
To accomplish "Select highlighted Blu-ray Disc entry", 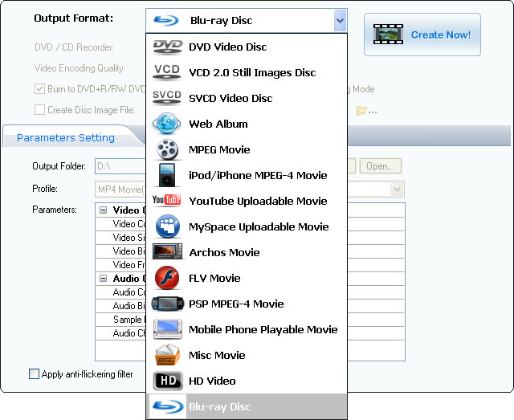I will 247,406.
